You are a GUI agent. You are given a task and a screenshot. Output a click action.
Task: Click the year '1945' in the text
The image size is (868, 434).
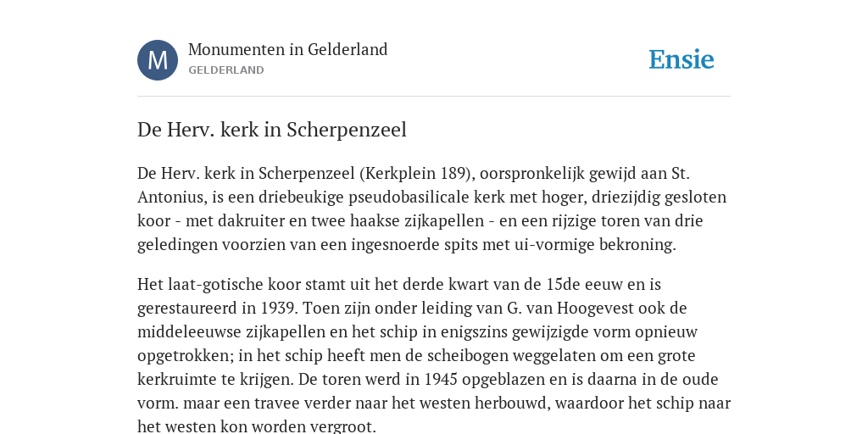[440, 379]
